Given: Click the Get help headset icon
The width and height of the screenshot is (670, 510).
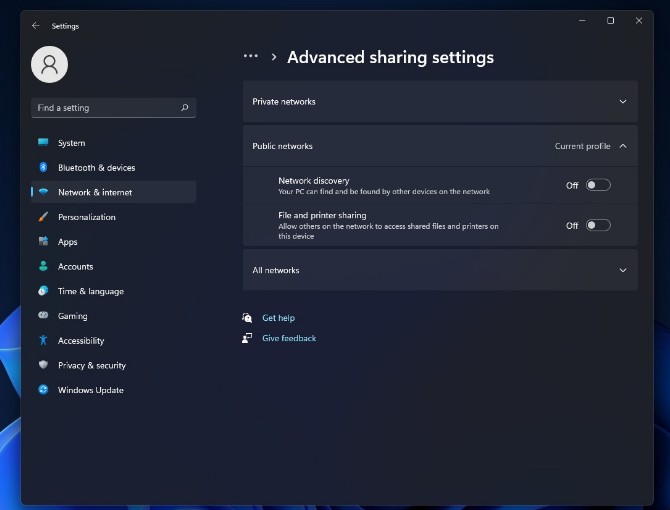Looking at the screenshot, I should (x=247, y=318).
